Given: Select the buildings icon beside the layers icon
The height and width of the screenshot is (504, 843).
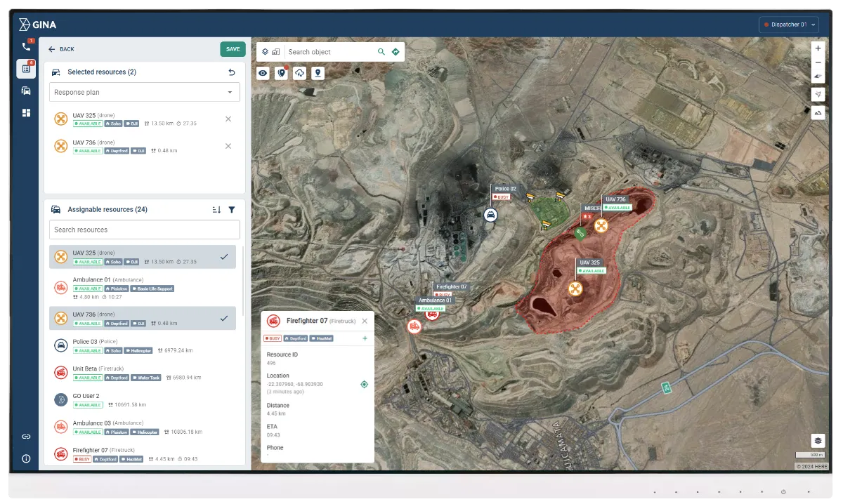Looking at the screenshot, I should (x=274, y=51).
